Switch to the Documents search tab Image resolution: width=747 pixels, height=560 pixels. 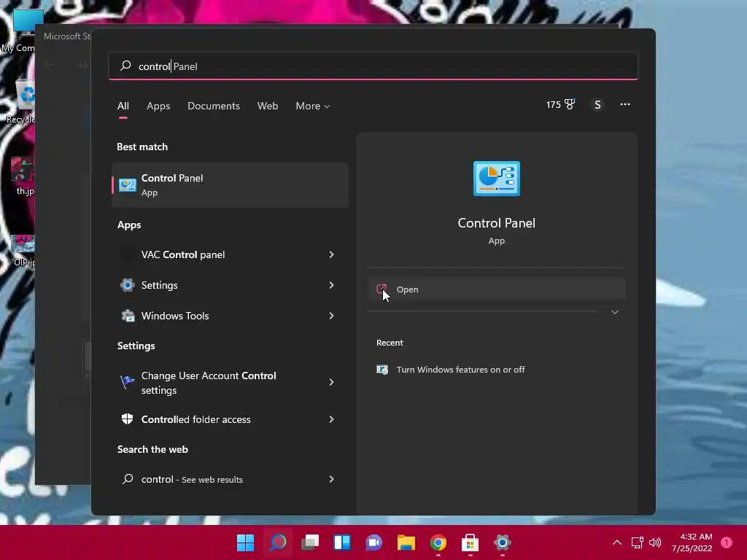214,106
